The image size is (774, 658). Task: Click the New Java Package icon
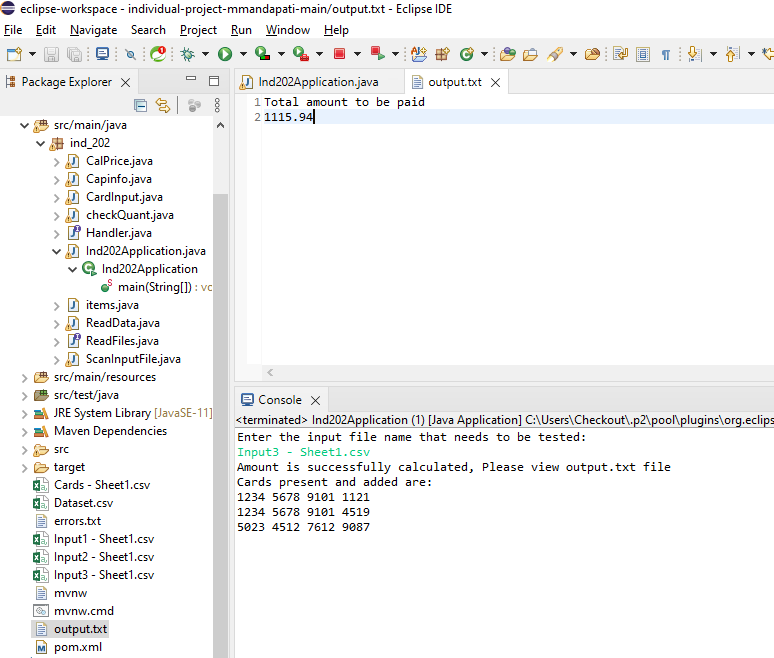442,54
